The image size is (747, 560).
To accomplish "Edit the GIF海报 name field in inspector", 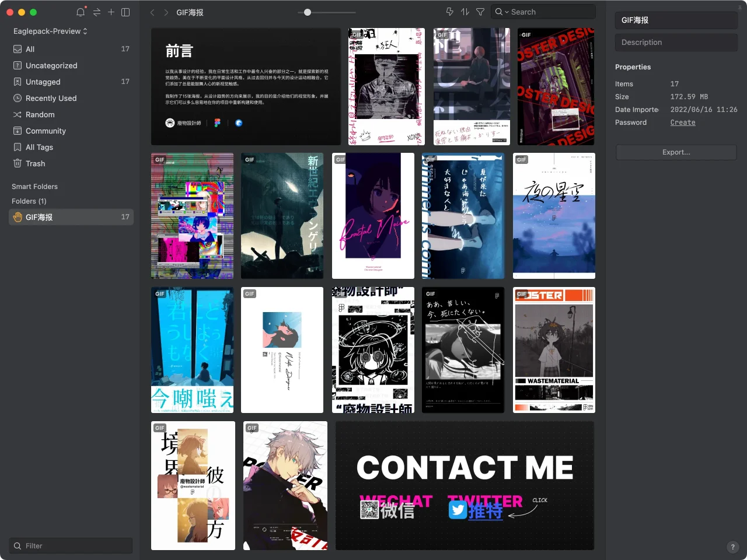I will 676,20.
